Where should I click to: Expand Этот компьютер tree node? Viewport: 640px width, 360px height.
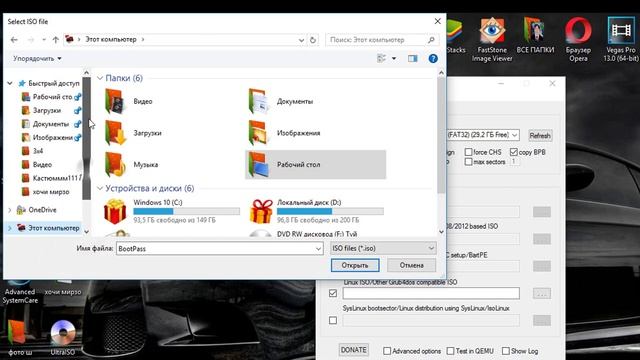pos(10,228)
